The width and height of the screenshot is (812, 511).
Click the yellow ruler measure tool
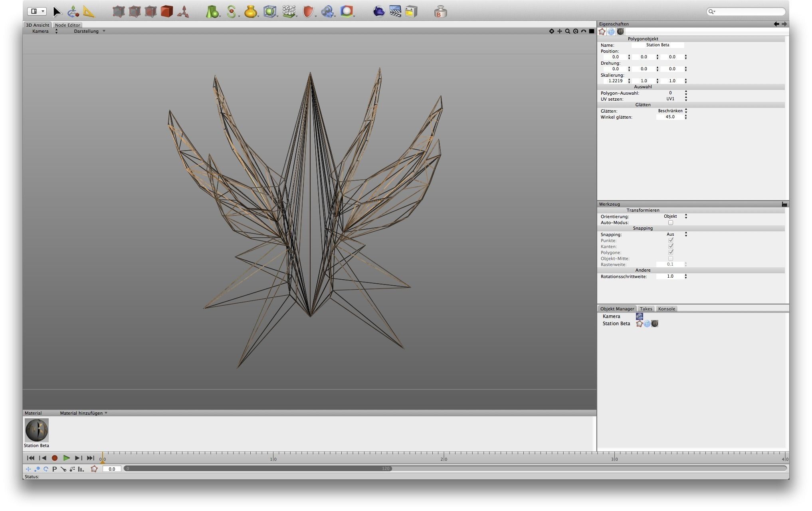tap(89, 12)
